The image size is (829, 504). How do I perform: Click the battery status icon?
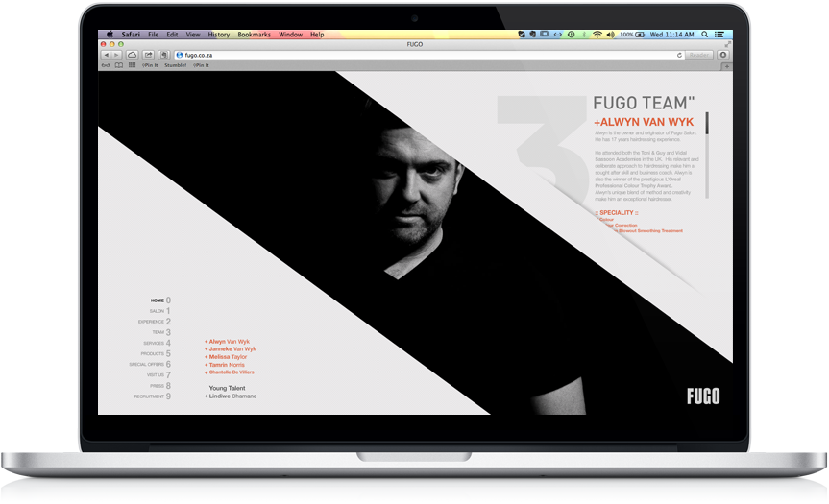pos(640,35)
